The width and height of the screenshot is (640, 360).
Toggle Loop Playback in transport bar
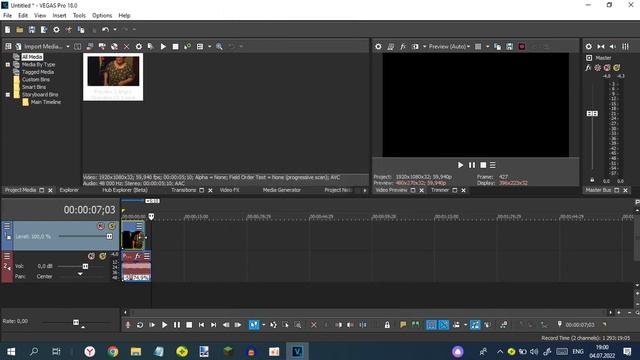point(140,325)
